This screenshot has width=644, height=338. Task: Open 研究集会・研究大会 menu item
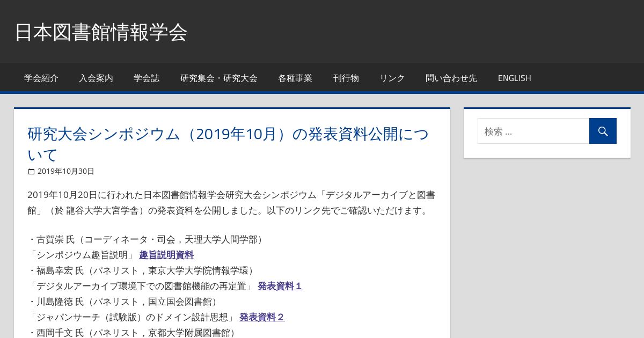pyautogui.click(x=219, y=78)
